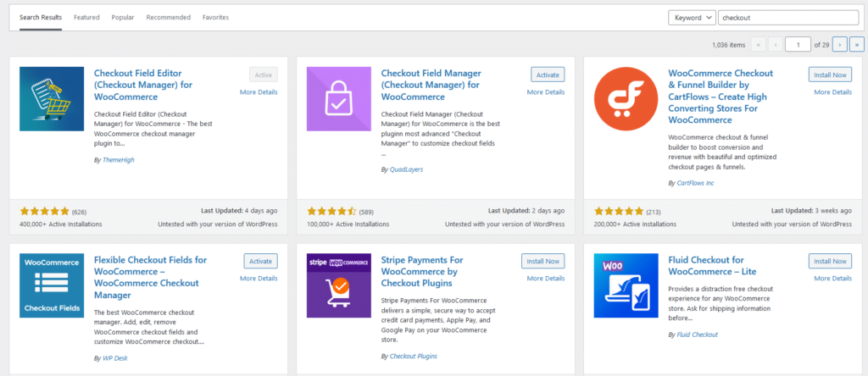Switch to the Featured tab
This screenshot has width=868, height=376.
pyautogui.click(x=86, y=17)
